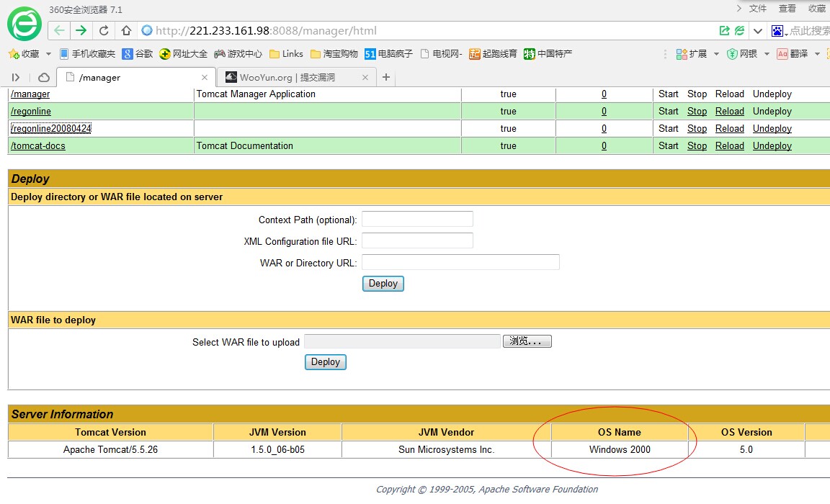This screenshot has height=504, width=830.
Task: Click the Select WAR file path field
Action: coord(402,342)
